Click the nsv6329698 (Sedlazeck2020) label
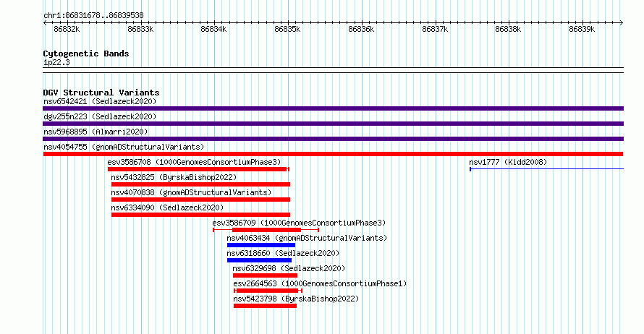 289,268
